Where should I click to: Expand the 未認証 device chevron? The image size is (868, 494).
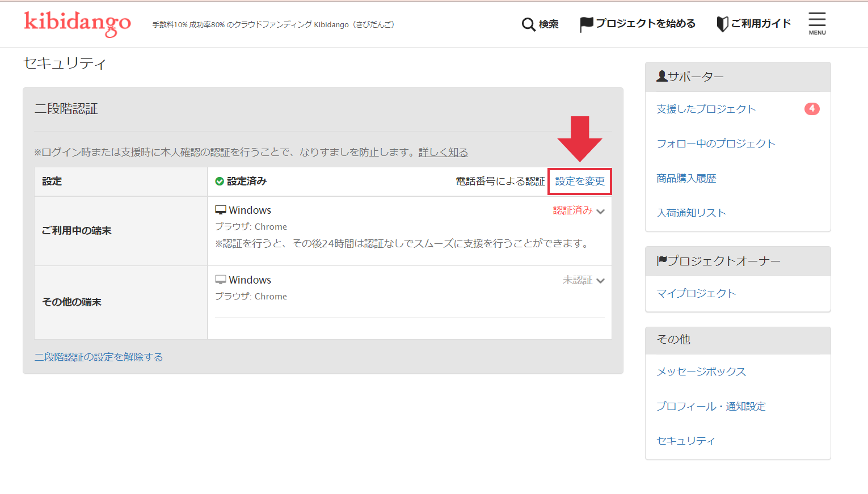click(601, 281)
